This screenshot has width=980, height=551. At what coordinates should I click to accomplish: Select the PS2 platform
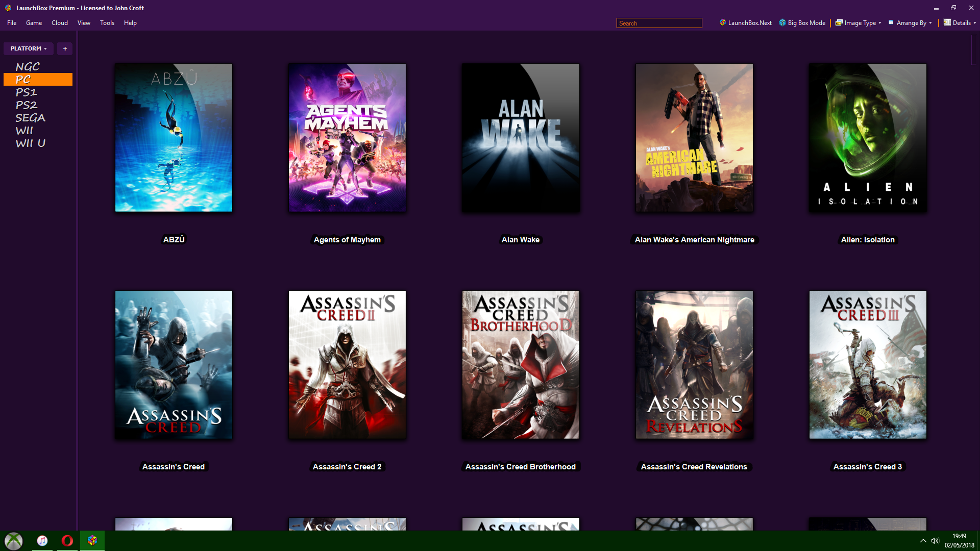click(x=38, y=105)
